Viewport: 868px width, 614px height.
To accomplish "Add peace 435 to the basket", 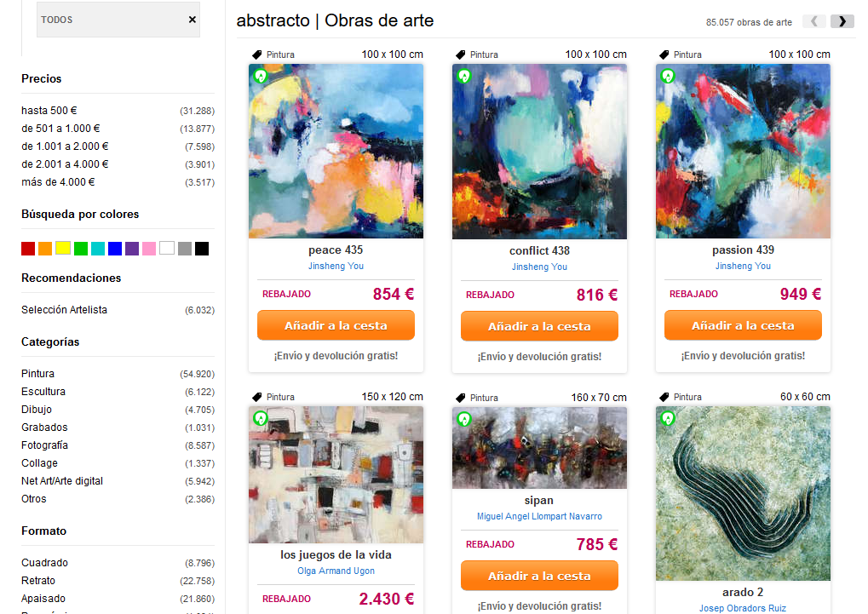I will [x=336, y=325].
